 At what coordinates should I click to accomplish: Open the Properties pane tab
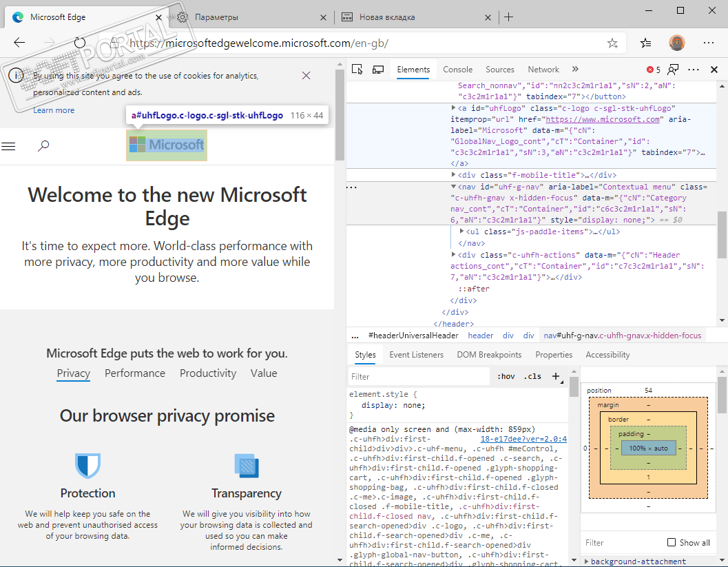point(554,355)
